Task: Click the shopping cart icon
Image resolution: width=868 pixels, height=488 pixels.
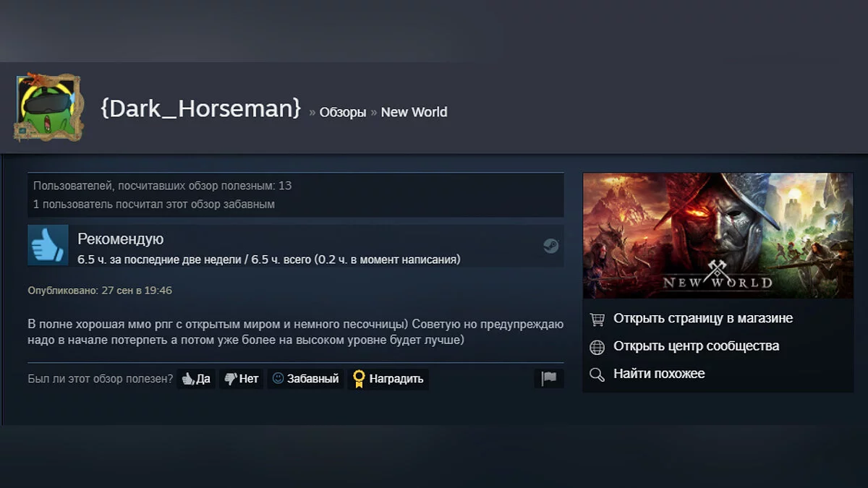Action: (x=597, y=319)
